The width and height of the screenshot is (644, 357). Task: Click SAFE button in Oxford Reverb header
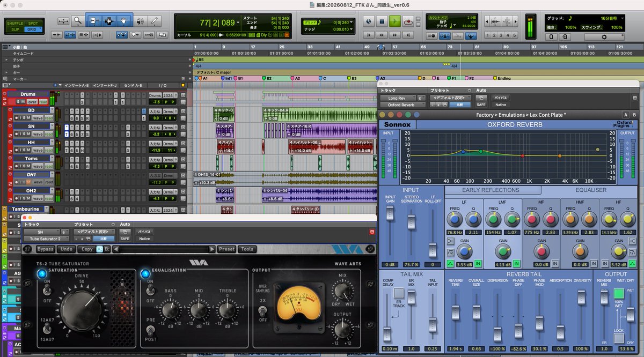[x=482, y=104]
